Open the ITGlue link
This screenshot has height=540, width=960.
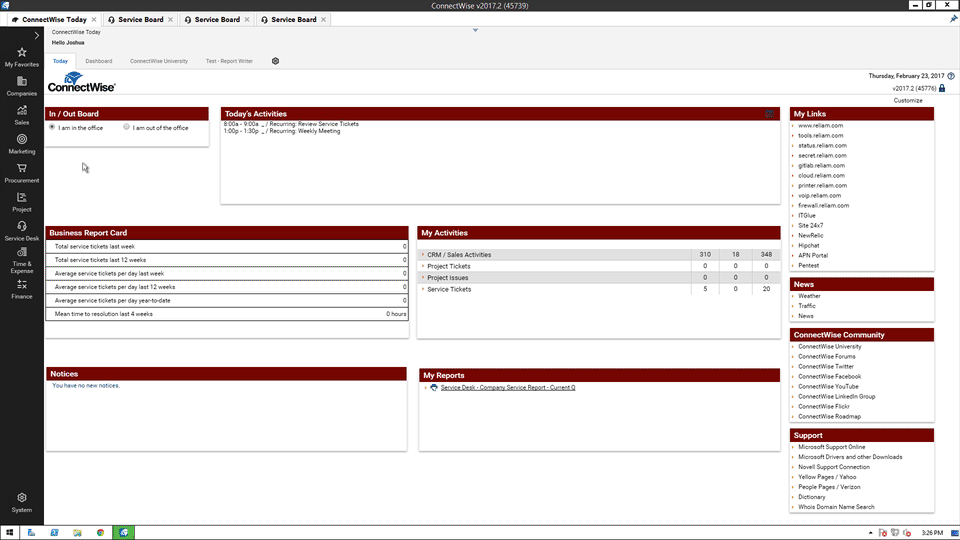[x=806, y=216]
